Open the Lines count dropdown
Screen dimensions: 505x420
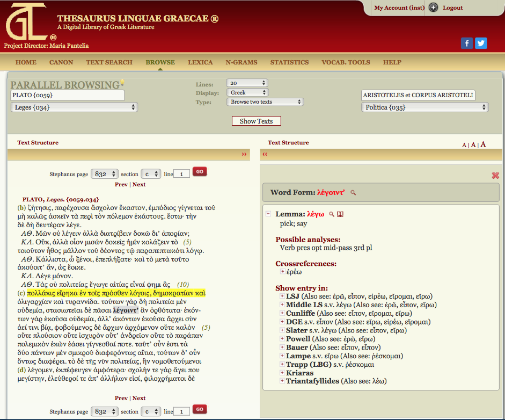[x=247, y=83]
